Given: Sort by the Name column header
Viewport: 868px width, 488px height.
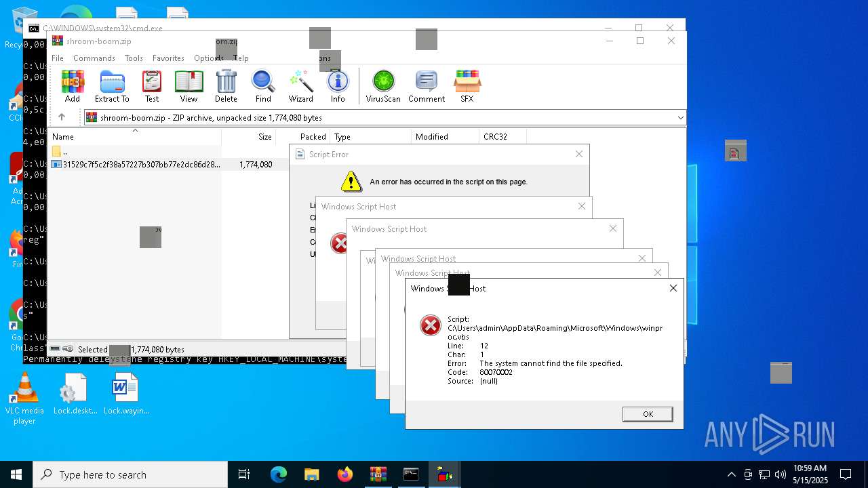Looking at the screenshot, I should coord(134,136).
